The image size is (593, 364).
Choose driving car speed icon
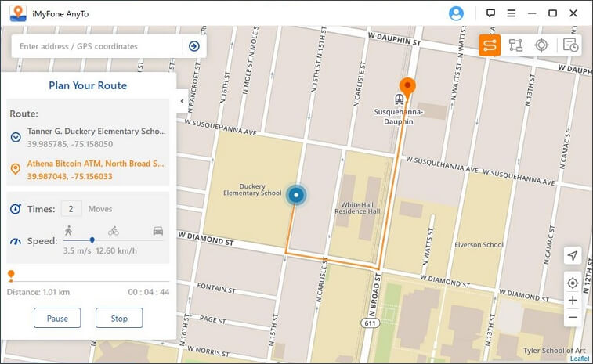pos(158,231)
